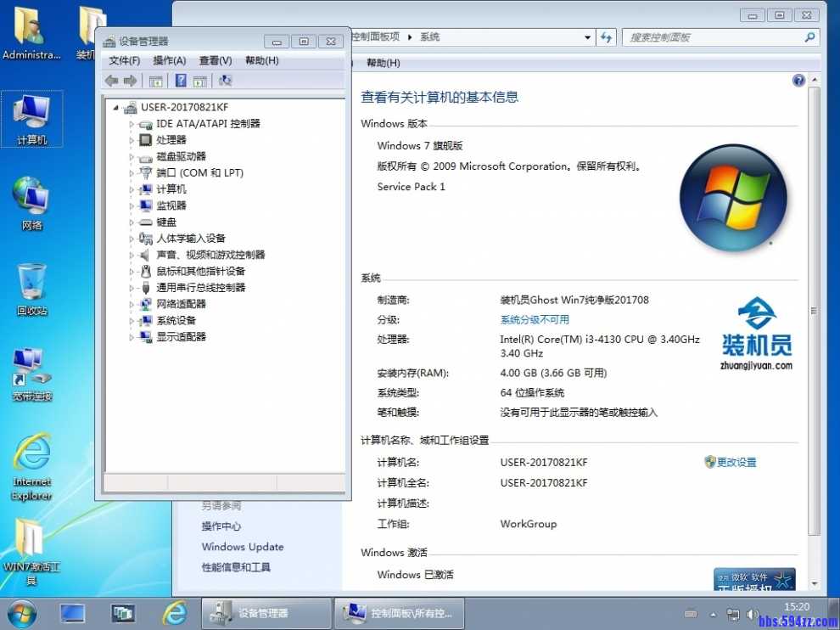Open the 回收站 desktop icon

point(31,280)
